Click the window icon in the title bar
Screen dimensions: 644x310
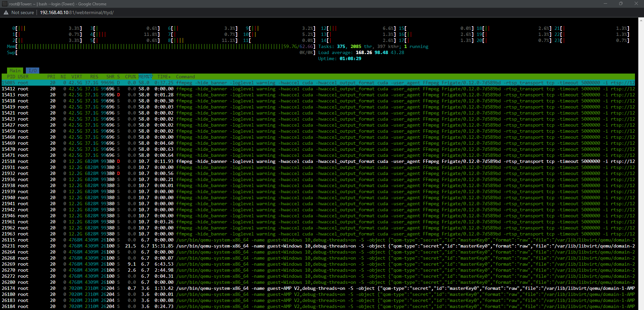tap(5, 4)
